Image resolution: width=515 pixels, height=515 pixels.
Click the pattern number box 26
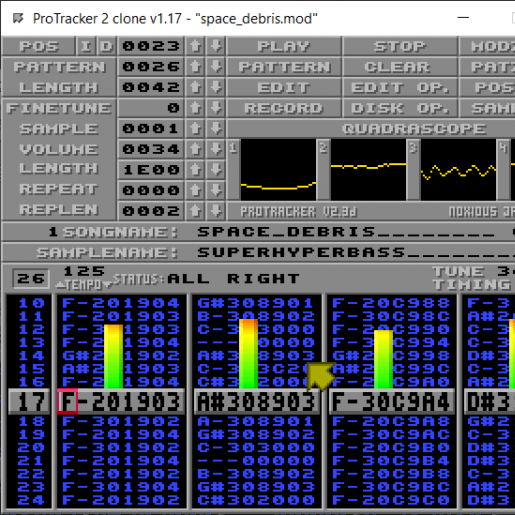click(31, 278)
